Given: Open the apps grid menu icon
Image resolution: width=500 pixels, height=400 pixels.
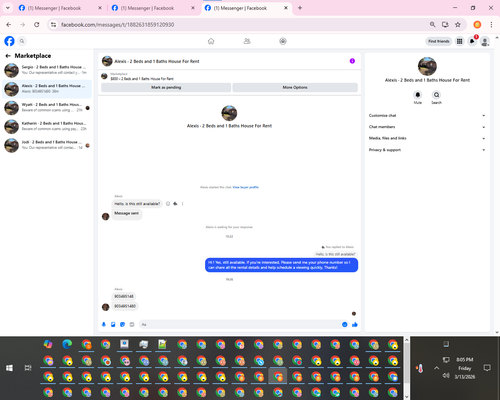Looking at the screenshot, I should point(459,41).
